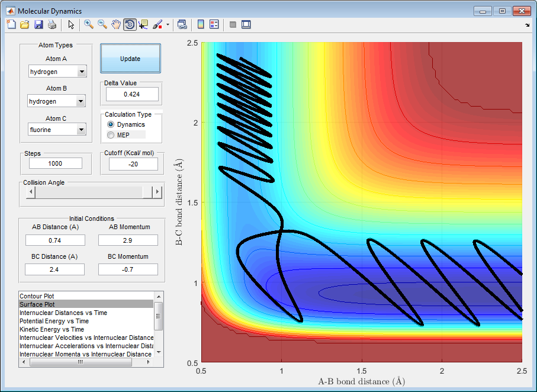Select the Zoom In tool
The image size is (537, 392).
tap(89, 24)
